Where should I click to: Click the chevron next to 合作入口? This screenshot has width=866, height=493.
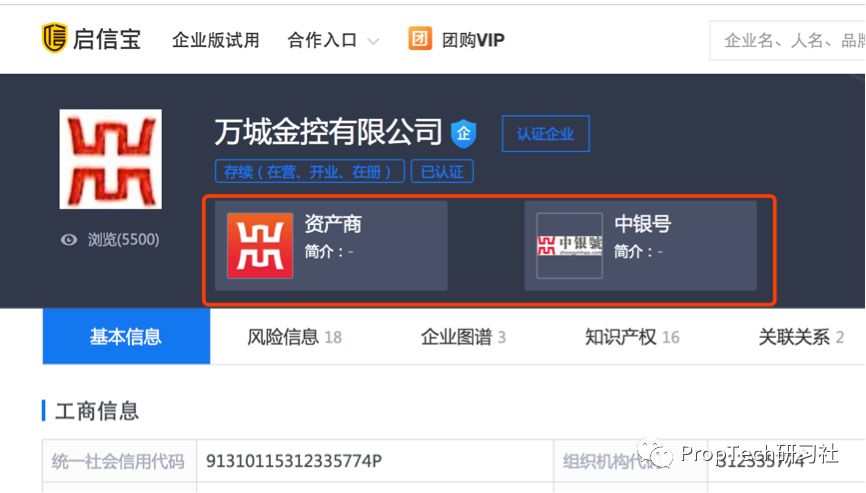point(373,41)
